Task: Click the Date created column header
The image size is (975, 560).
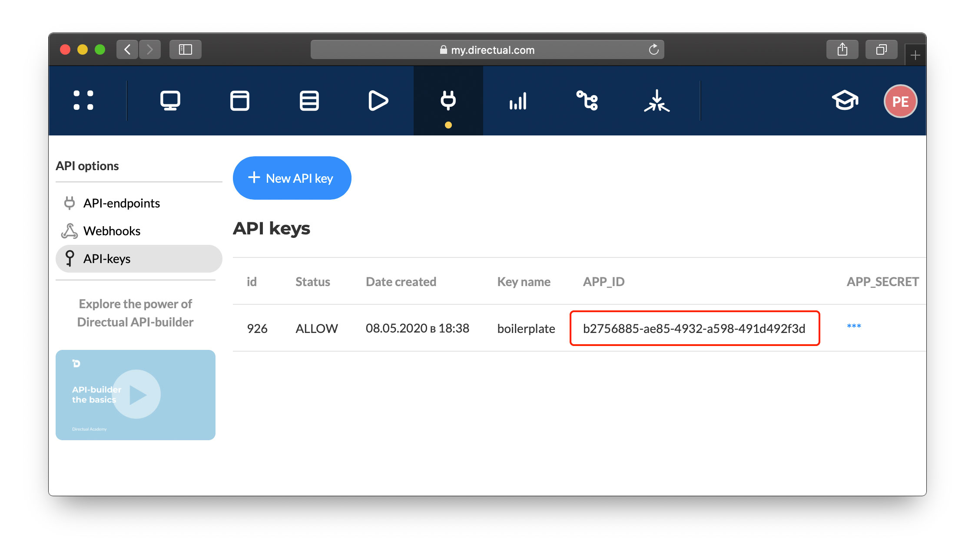Action: tap(401, 282)
